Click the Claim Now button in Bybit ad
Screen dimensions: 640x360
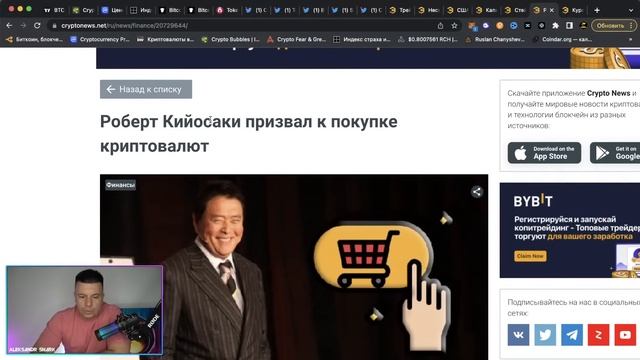(530, 256)
